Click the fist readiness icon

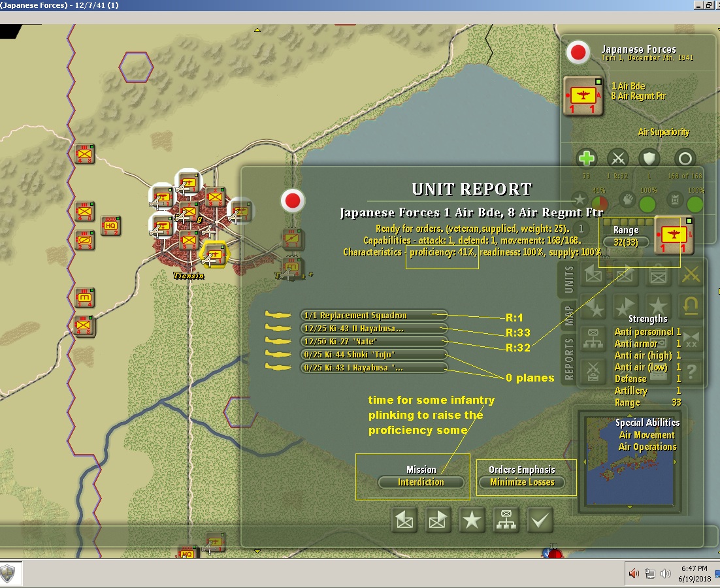pos(627,200)
